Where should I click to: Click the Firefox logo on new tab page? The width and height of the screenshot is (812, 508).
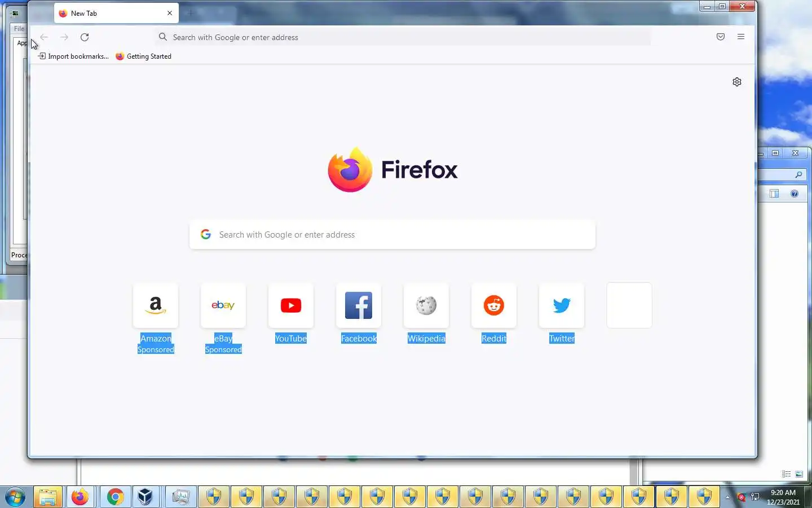tap(350, 169)
